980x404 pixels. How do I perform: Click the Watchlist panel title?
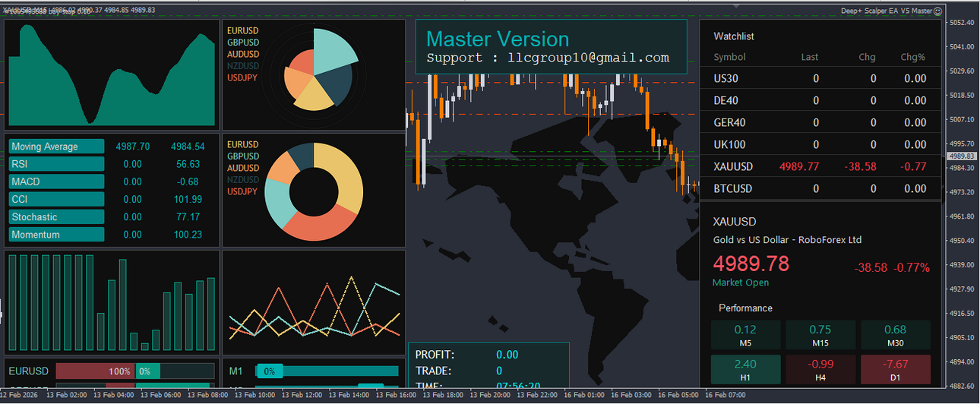[x=734, y=36]
